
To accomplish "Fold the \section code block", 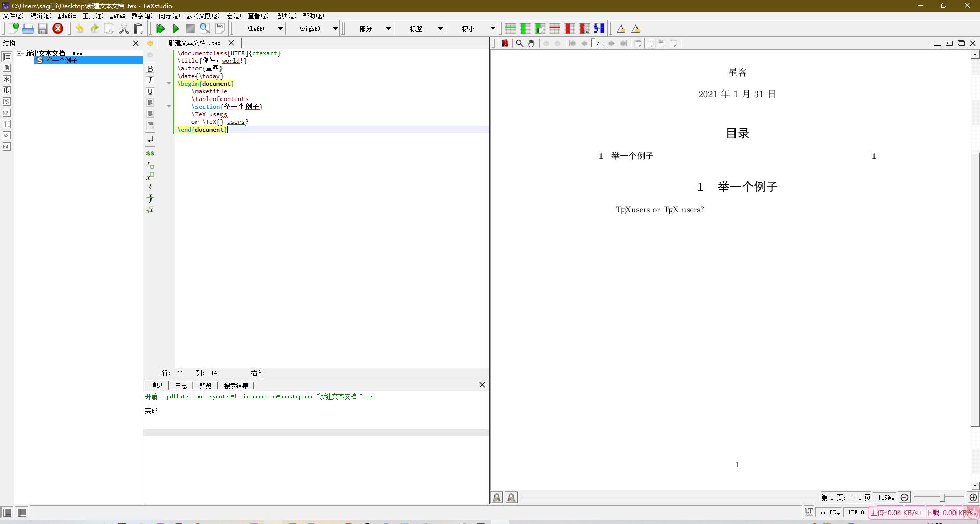I will pyautogui.click(x=169, y=106).
